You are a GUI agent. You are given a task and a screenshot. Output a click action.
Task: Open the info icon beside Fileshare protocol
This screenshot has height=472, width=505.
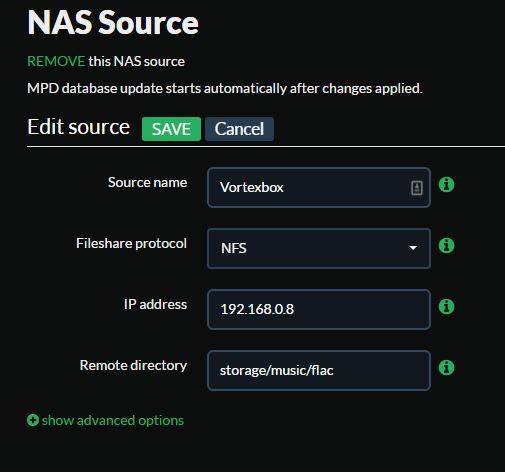446,246
